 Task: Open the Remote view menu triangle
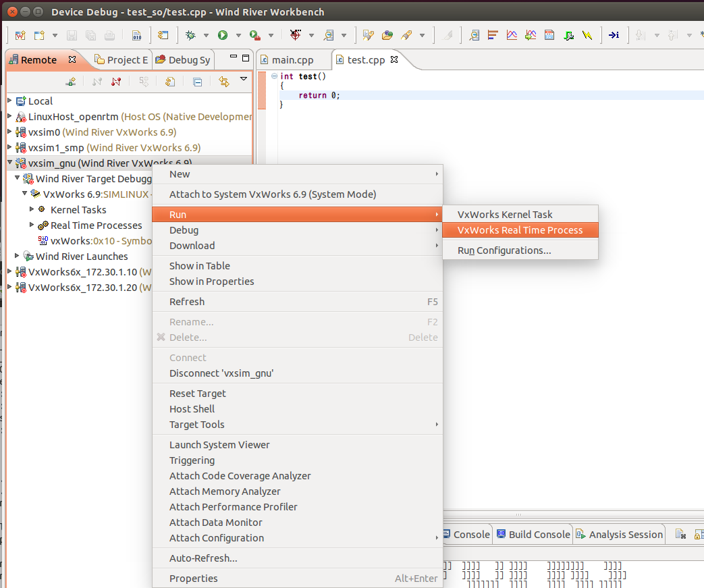click(244, 78)
